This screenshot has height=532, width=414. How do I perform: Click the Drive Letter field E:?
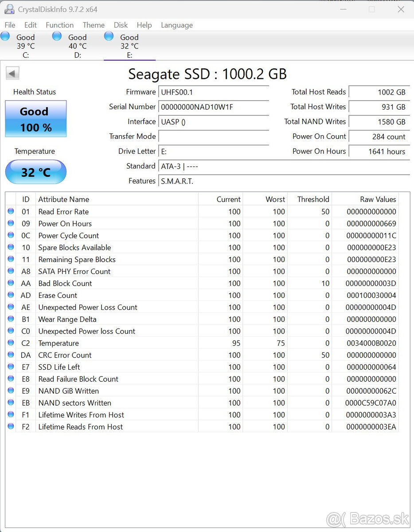(214, 152)
